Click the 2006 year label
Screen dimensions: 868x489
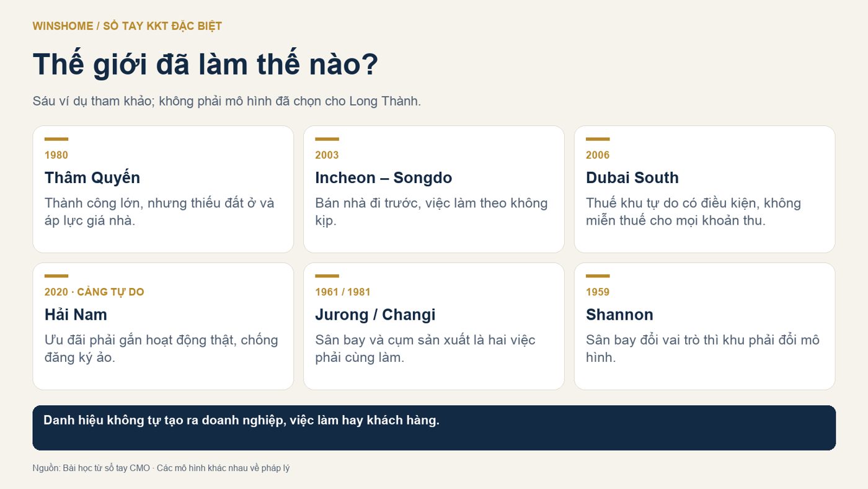click(598, 155)
